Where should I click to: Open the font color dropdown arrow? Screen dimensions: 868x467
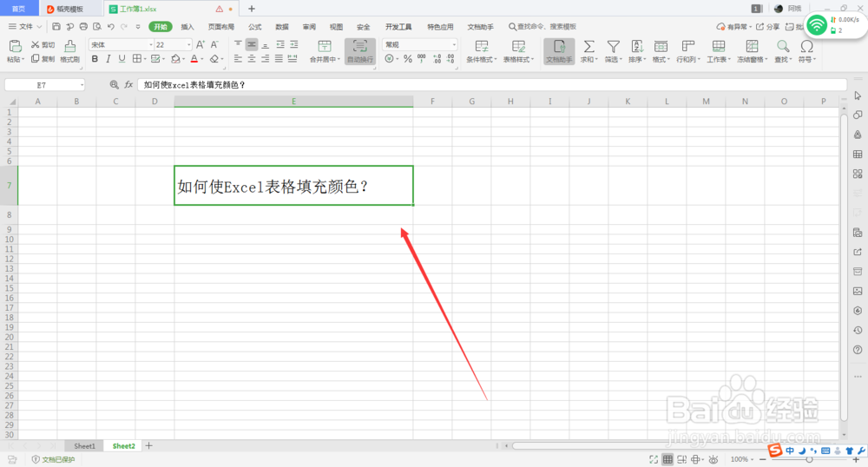click(202, 59)
